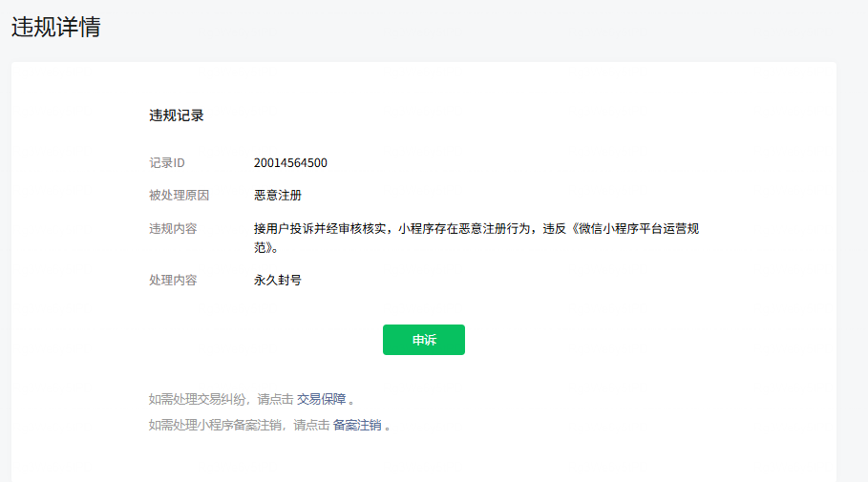868x482 pixels.
Task: Click the 小程序存在恶意注册行为 phrase
Action: [x=464, y=228]
